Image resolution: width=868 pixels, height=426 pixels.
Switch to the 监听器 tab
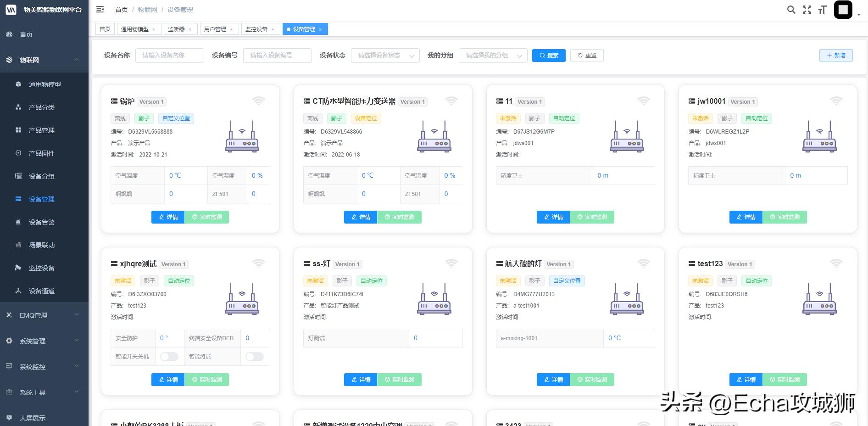pyautogui.click(x=177, y=28)
